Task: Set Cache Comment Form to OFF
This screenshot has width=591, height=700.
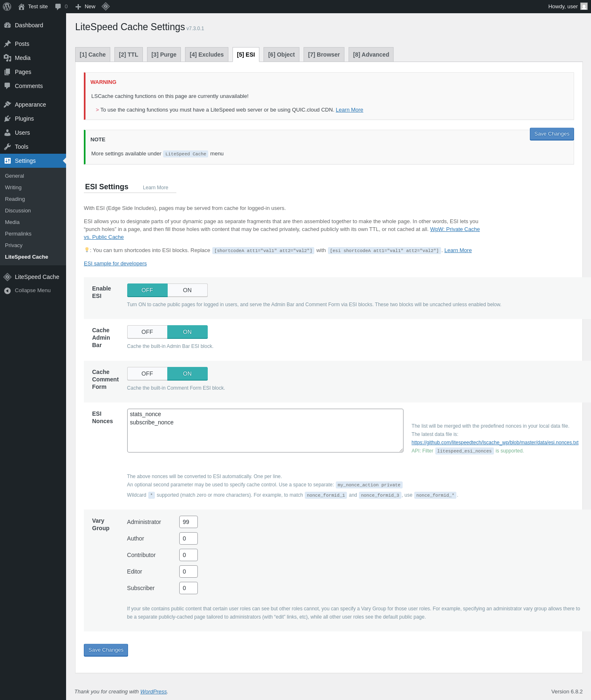Action: [147, 374]
